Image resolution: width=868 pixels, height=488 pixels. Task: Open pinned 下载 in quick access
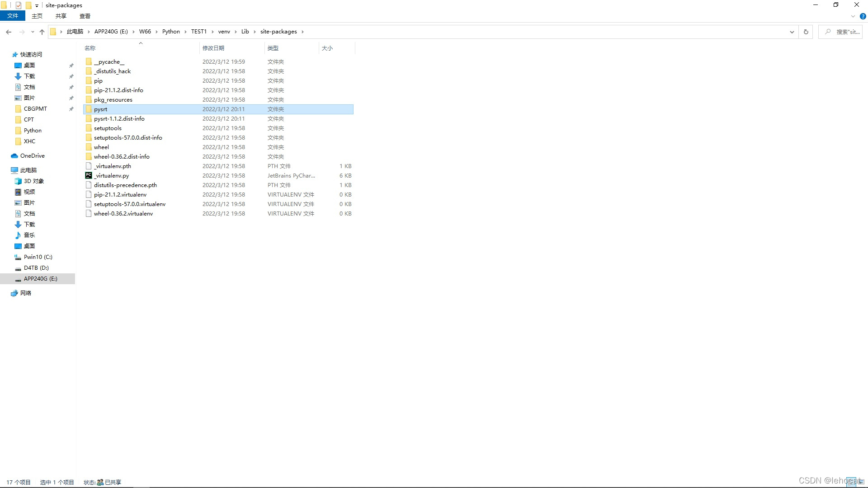29,76
